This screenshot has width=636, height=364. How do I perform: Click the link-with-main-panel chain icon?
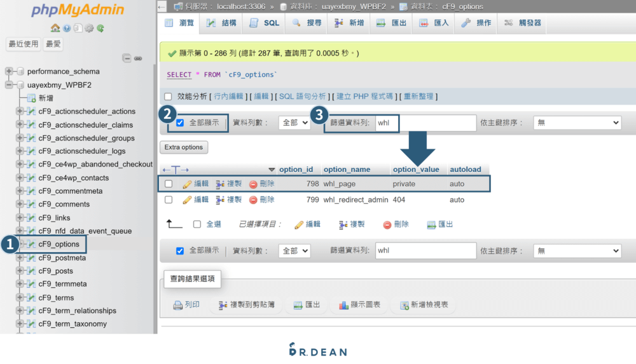[x=138, y=58]
